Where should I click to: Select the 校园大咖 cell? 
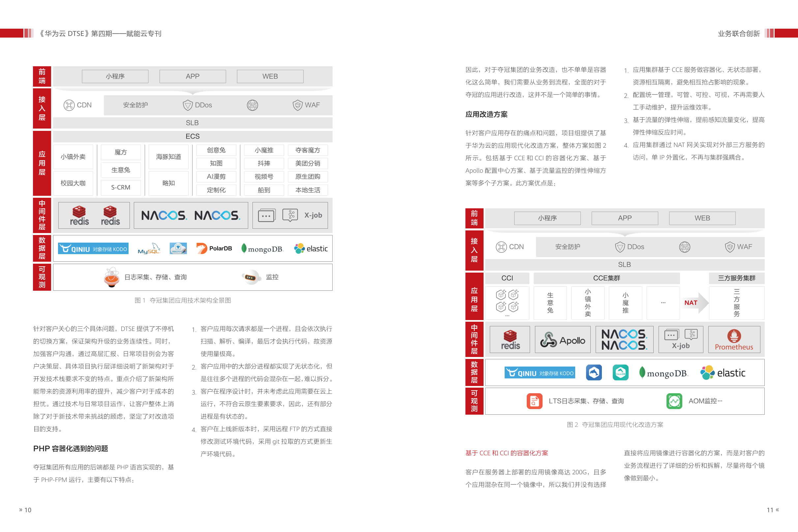[73, 183]
